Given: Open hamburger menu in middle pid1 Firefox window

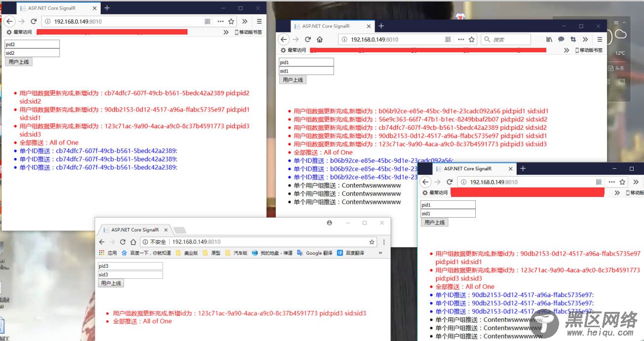Looking at the screenshot, I should tap(600, 39).
